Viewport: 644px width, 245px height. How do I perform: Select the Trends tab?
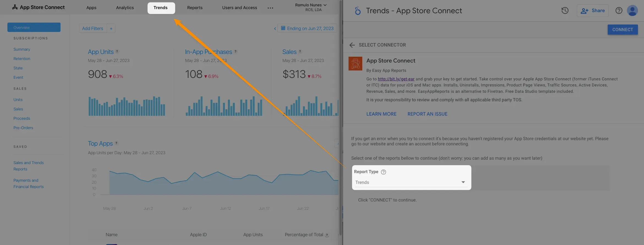tap(161, 8)
